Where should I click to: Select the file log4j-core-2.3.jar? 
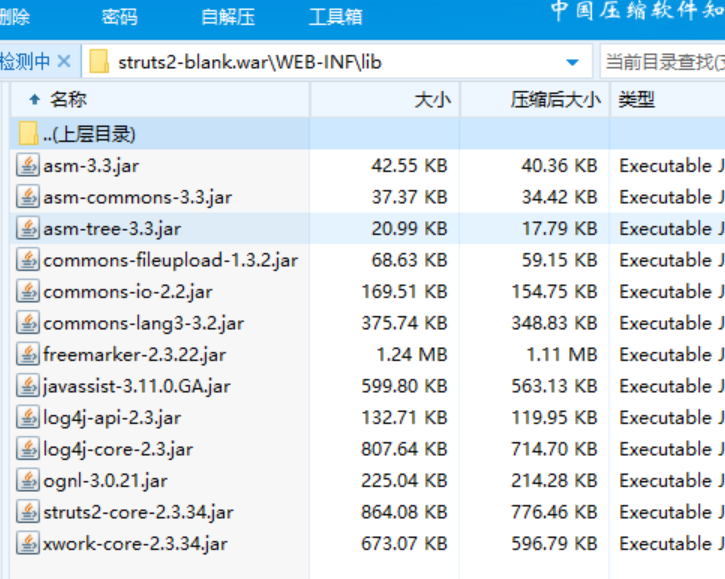[x=118, y=450]
